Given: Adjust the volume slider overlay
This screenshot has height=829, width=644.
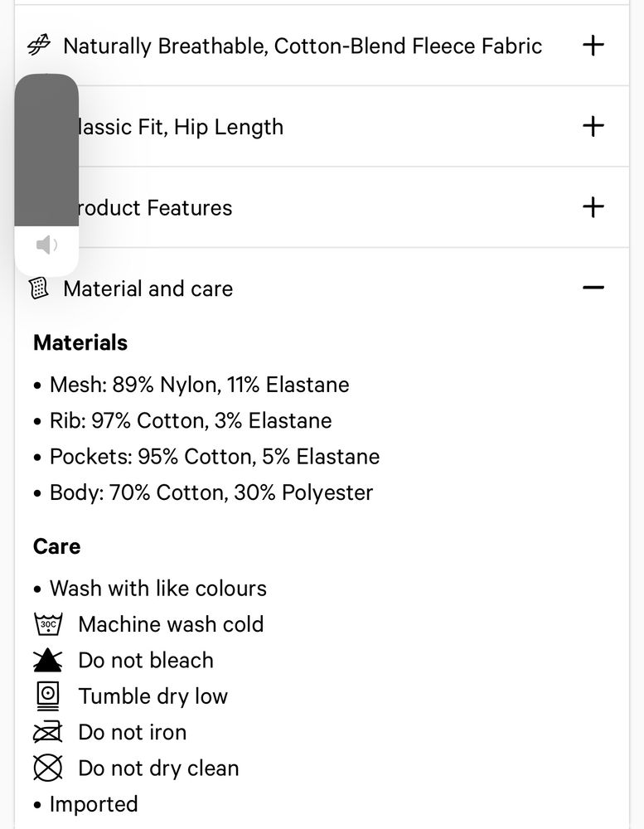Looking at the screenshot, I should coord(46,150).
